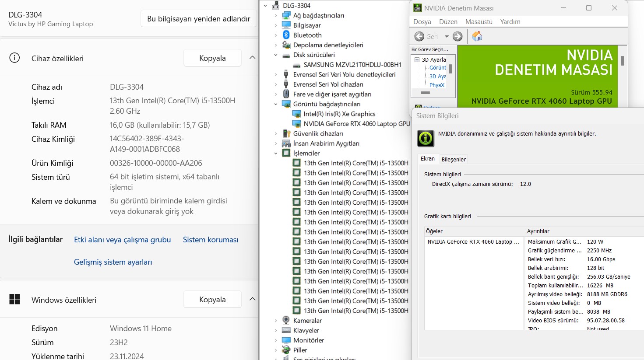Click the Güvenlik cihazları icon

click(x=286, y=133)
